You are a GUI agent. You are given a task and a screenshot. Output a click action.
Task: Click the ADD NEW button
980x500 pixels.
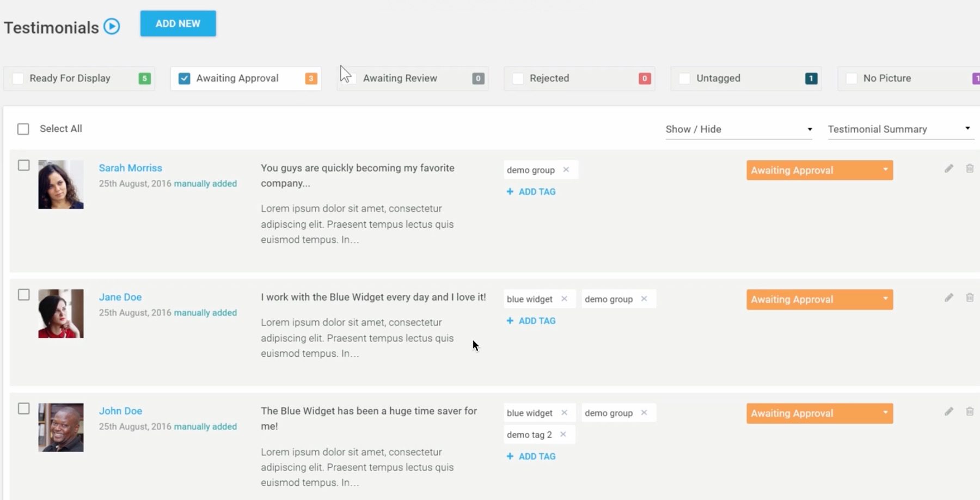(x=178, y=23)
